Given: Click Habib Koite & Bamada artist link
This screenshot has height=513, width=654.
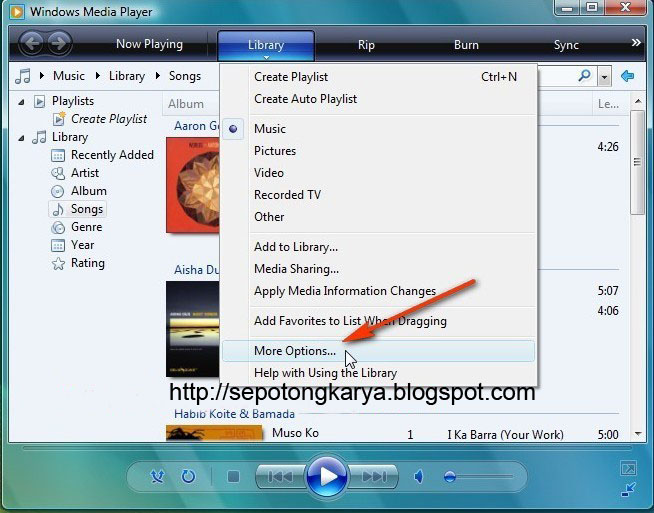Looking at the screenshot, I should [234, 414].
